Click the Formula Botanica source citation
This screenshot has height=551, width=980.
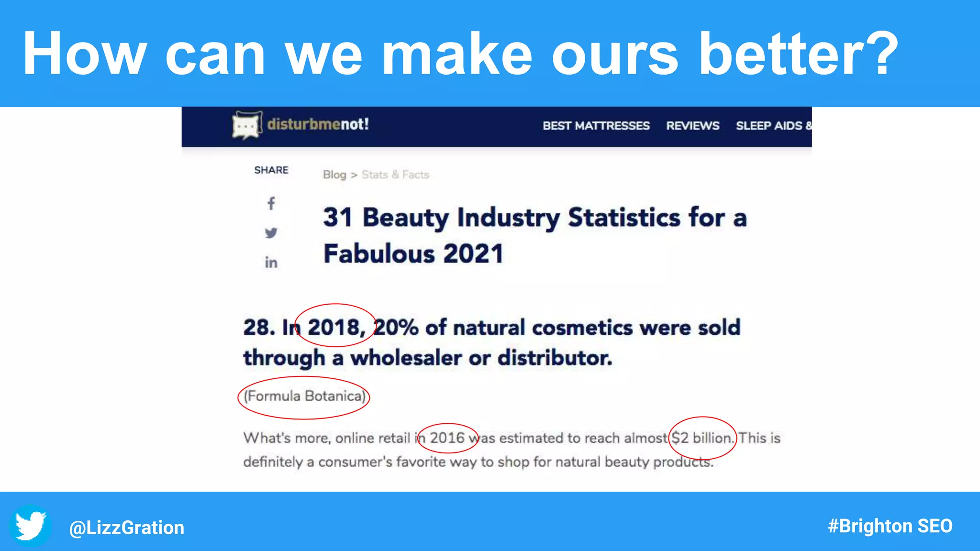pyautogui.click(x=305, y=396)
